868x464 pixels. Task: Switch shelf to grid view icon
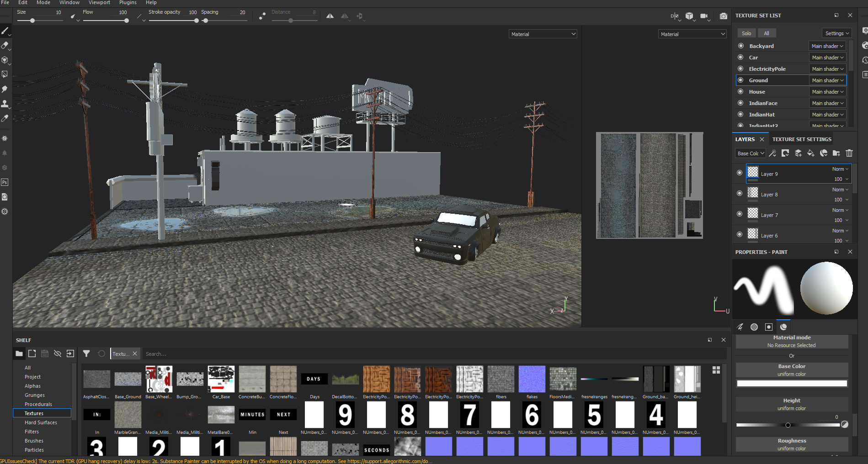click(716, 370)
